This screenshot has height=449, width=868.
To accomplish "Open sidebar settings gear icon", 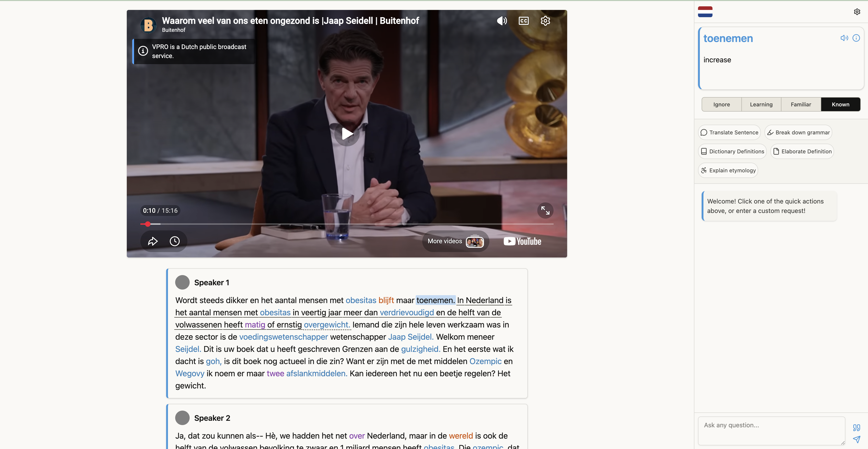I will [x=857, y=12].
